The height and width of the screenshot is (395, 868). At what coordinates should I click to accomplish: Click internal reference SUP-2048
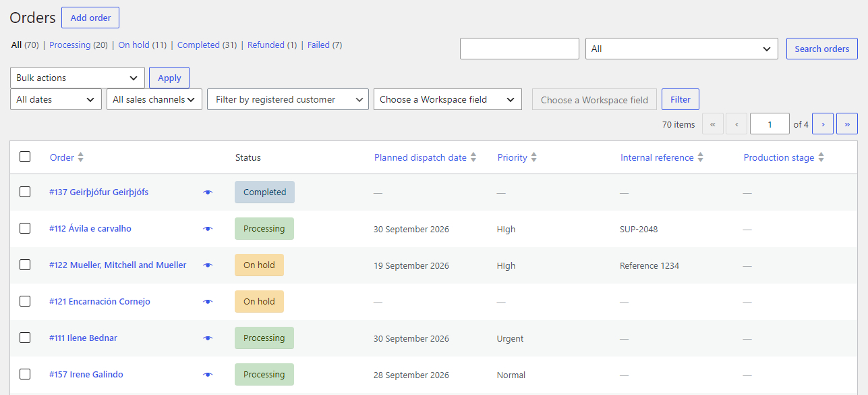639,230
